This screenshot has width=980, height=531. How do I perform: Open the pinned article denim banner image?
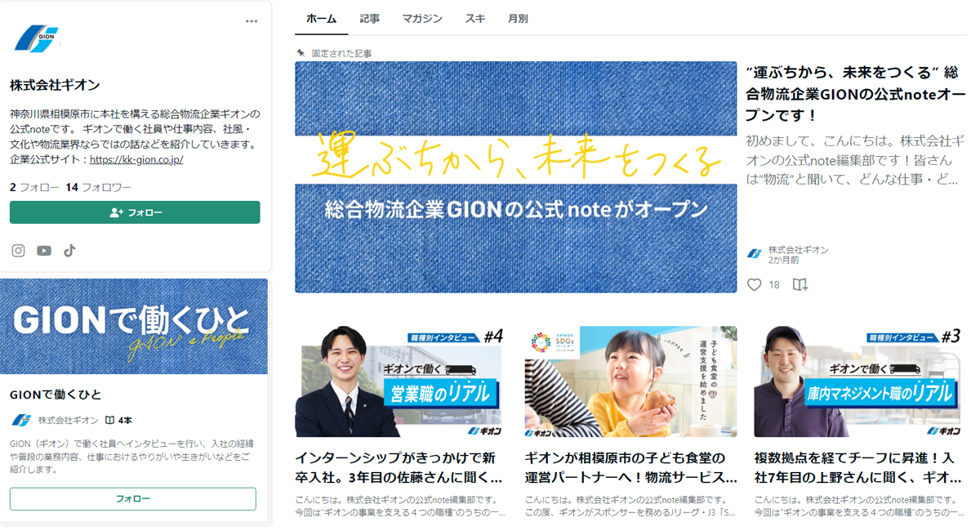click(x=516, y=177)
